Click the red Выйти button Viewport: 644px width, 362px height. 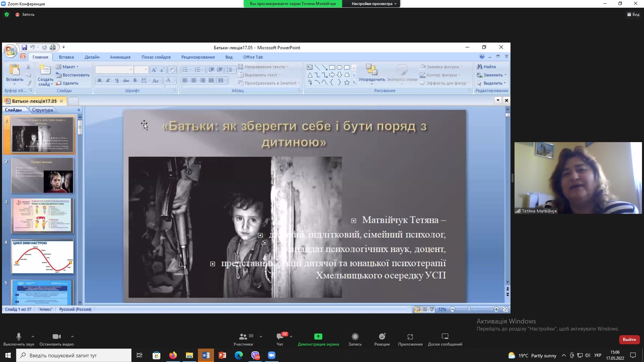[x=629, y=340]
